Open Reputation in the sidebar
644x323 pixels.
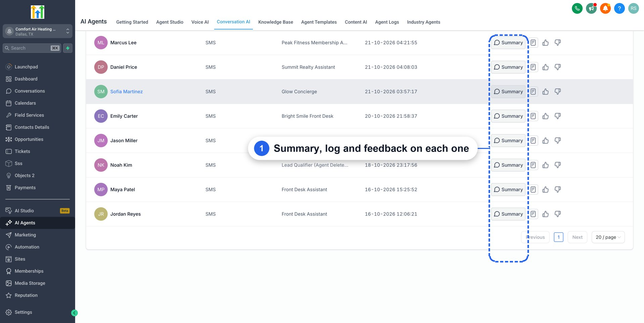(x=38, y=295)
